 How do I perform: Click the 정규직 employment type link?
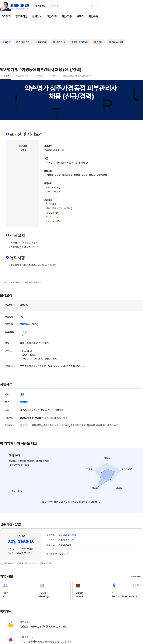pos(23,324)
